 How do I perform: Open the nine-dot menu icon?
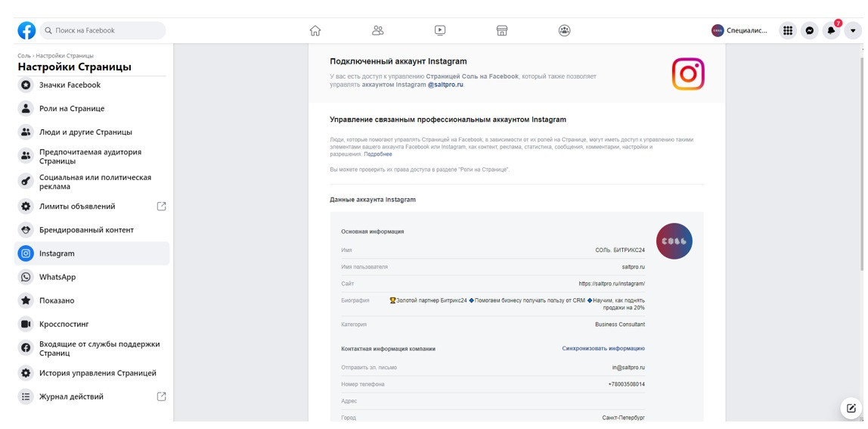[788, 30]
